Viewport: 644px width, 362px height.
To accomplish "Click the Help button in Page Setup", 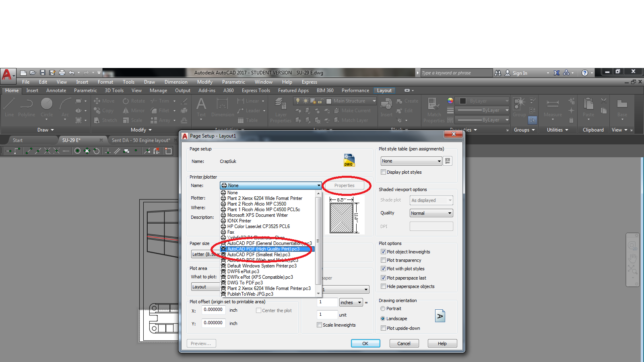I will pos(442,343).
